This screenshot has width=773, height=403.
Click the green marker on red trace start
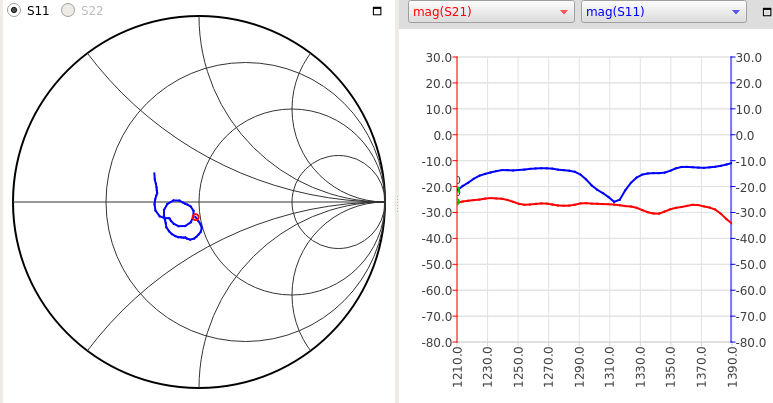[458, 202]
